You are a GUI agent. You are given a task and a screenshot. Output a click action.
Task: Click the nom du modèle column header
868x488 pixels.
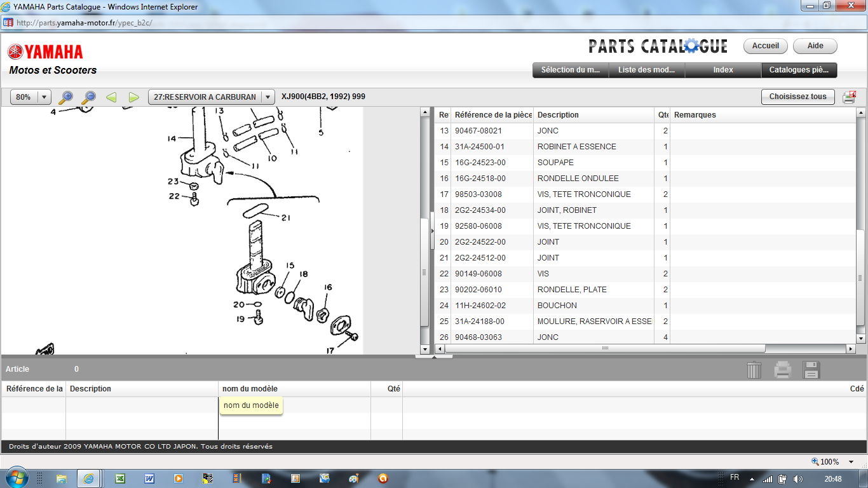coord(294,389)
